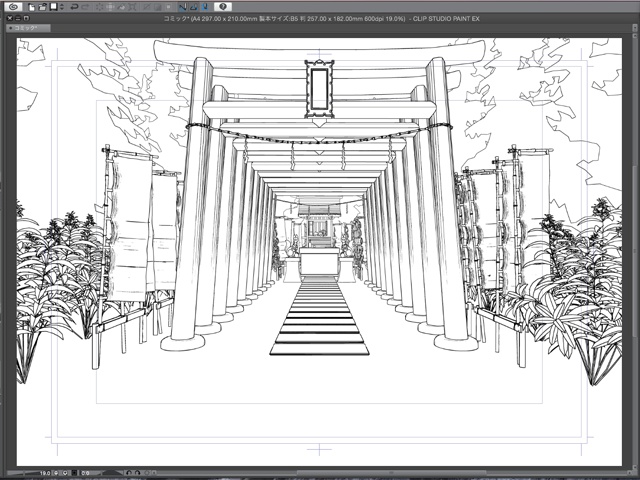Image resolution: width=640 pixels, height=480 pixels.
Task: Select the コミック* canvas tab
Action: coord(28,28)
